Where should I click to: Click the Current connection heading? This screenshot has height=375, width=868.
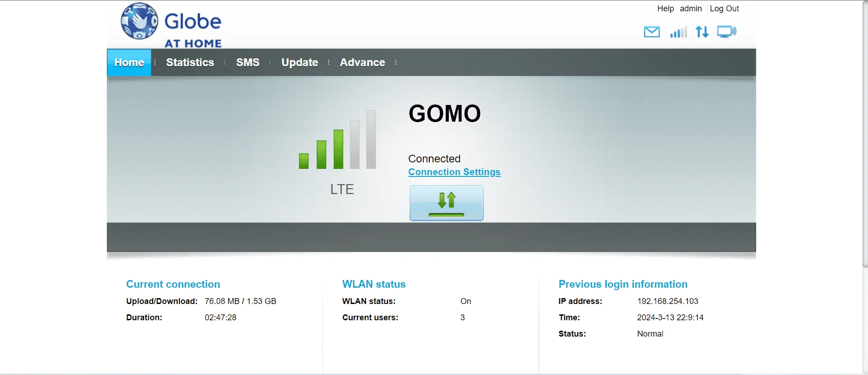point(173,284)
